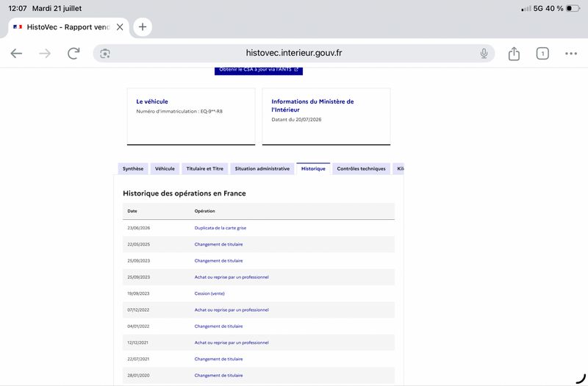588x386 pixels.
Task: Click the browser forward arrow
Action: pyautogui.click(x=45, y=54)
